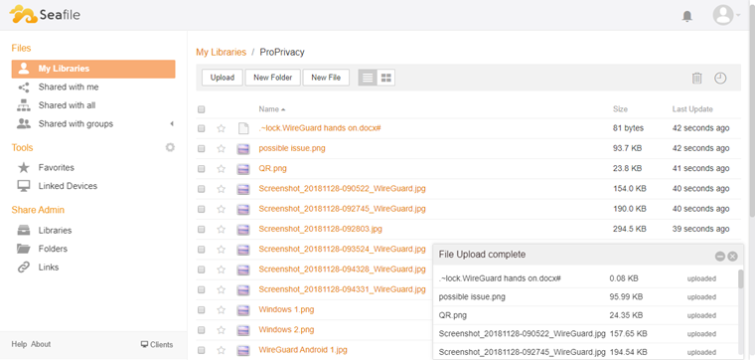Open Share Admin Libraries

pyautogui.click(x=55, y=231)
